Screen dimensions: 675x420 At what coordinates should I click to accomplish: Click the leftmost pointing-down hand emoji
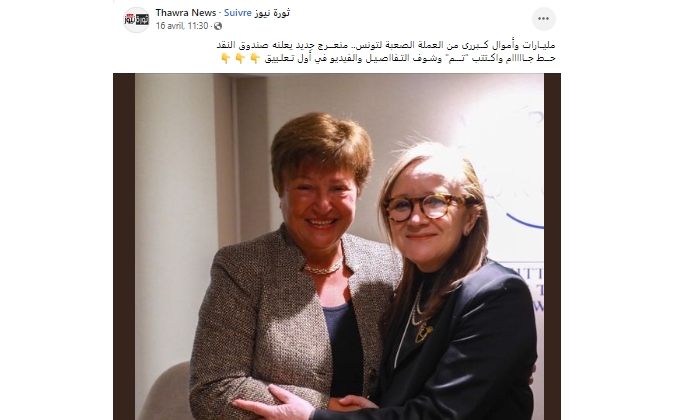[226, 59]
